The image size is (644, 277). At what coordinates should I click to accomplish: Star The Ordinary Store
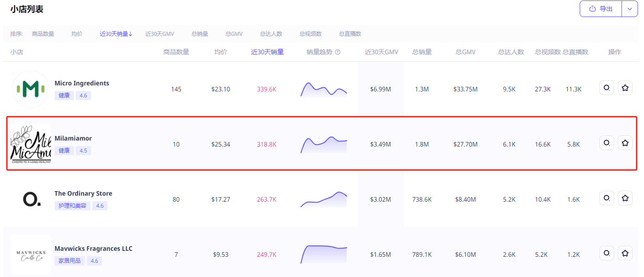pos(625,198)
